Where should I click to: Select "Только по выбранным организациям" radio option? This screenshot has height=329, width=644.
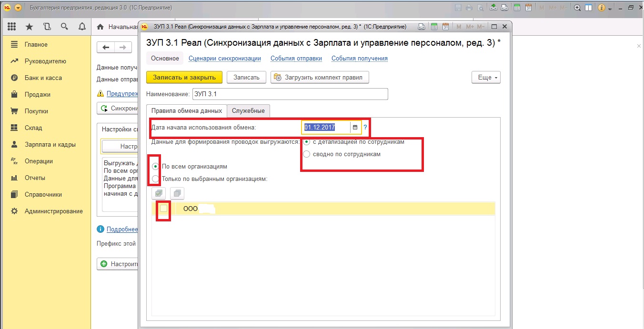tap(155, 179)
